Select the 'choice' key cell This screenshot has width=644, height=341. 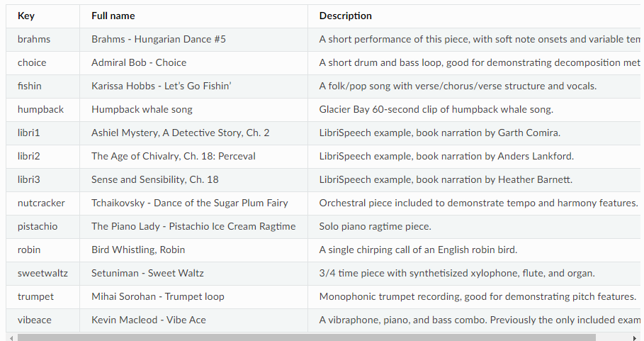[x=43, y=63]
